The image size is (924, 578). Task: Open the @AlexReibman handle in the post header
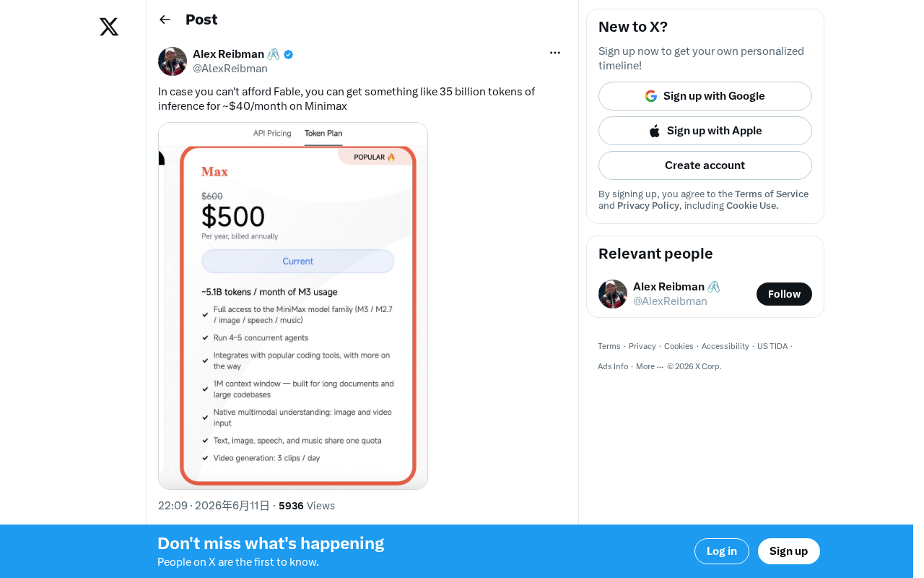pos(230,69)
